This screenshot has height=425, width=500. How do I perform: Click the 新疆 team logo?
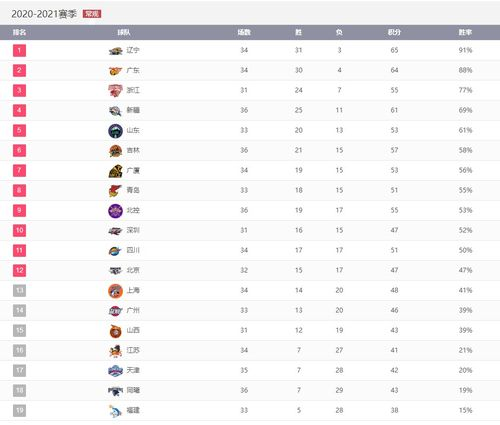click(x=115, y=111)
